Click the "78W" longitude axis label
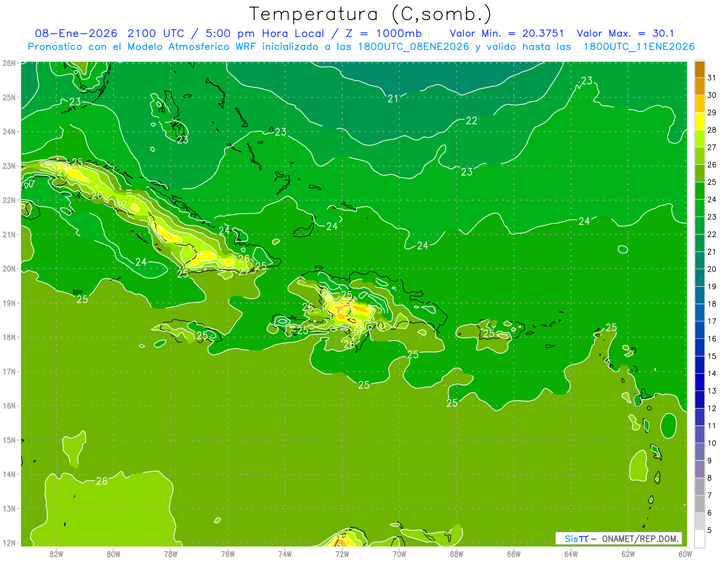 tap(170, 554)
